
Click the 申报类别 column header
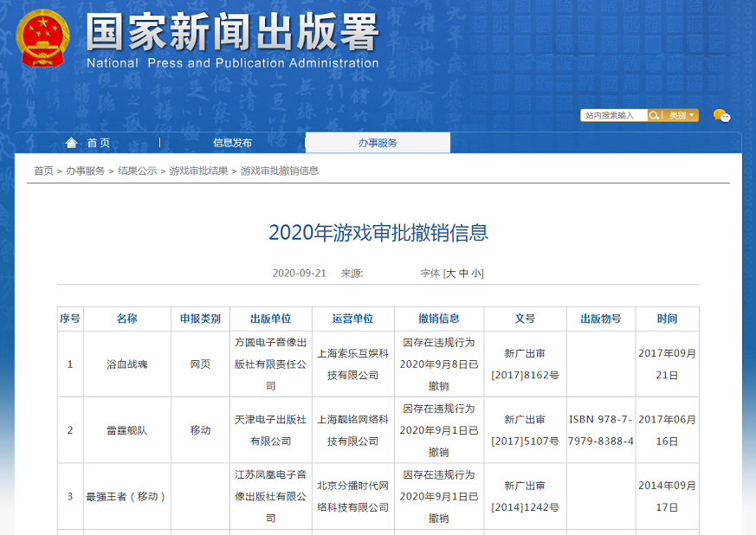pos(200,319)
